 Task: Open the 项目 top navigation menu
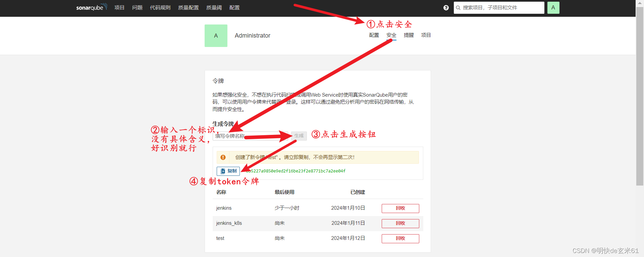pos(119,7)
